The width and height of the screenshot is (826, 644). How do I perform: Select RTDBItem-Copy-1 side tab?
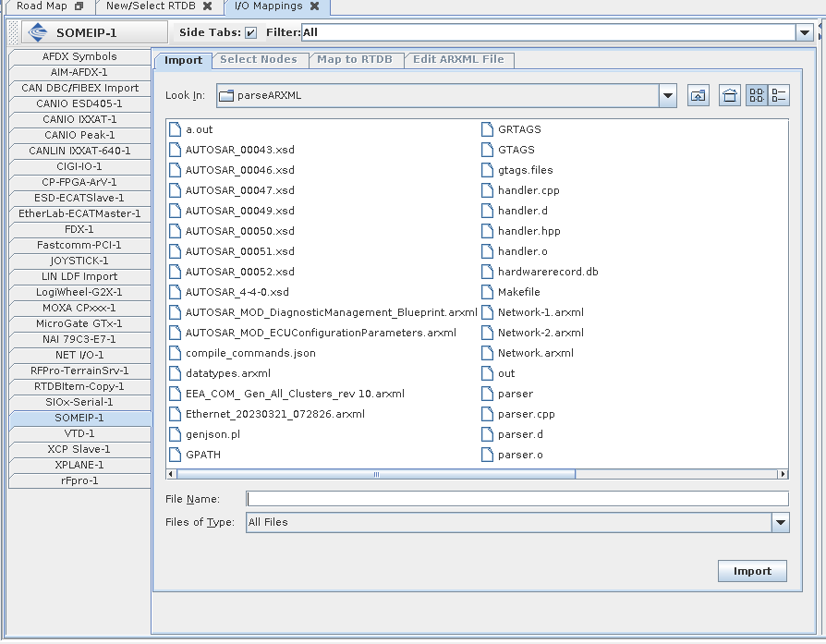coord(79,386)
